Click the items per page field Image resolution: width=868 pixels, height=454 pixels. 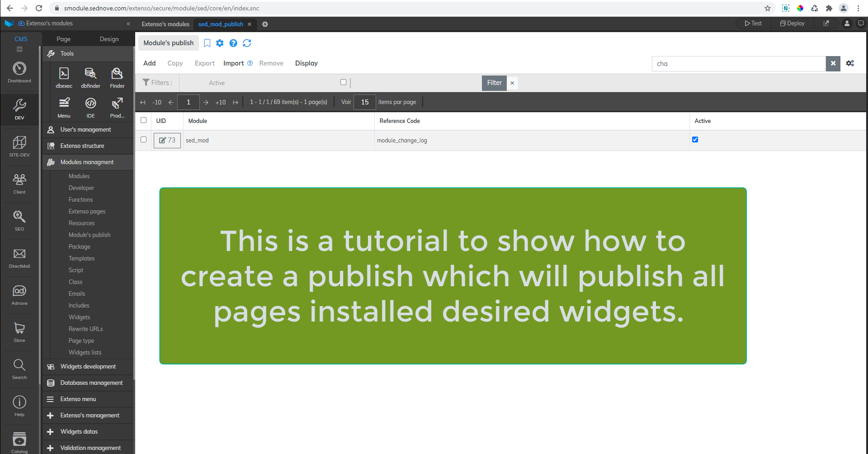[364, 102]
